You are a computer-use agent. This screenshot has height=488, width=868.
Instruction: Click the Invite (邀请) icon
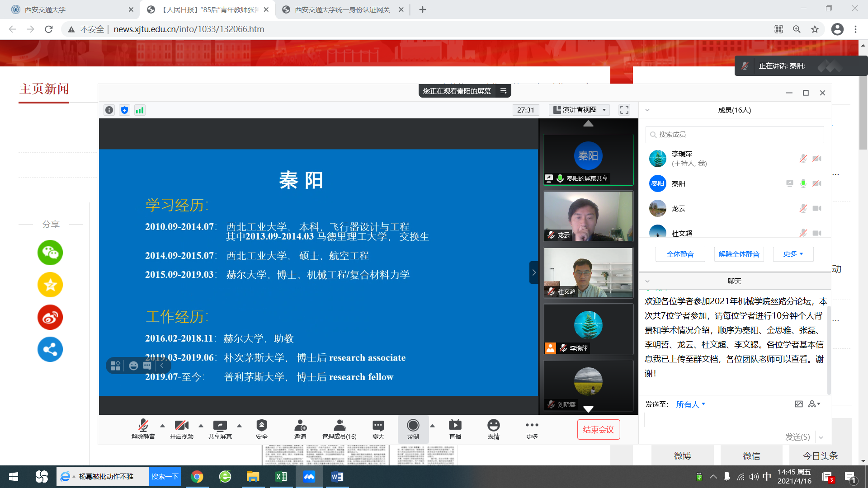[x=300, y=426]
